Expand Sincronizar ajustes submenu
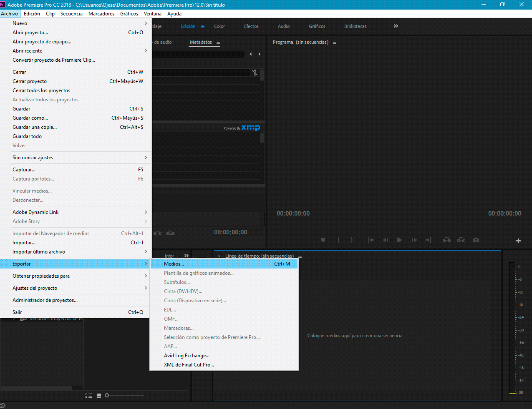Image resolution: width=532 pixels, height=409 pixels. tap(75, 158)
